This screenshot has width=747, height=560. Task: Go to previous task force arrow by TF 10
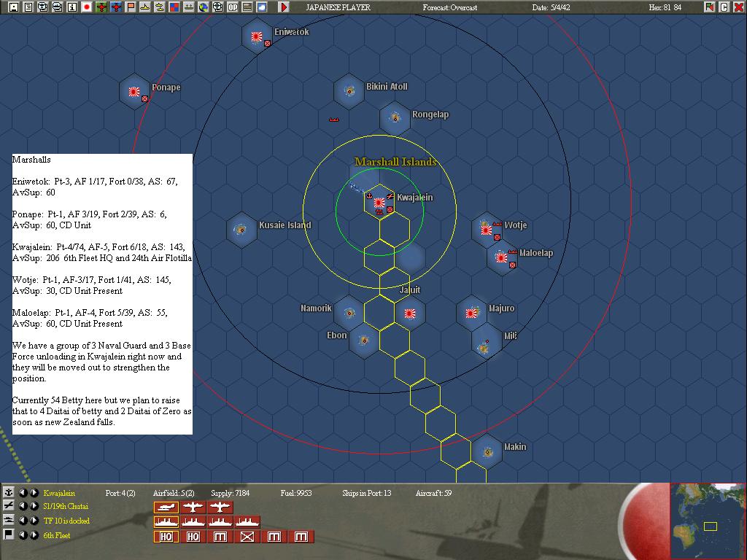[x=23, y=520]
